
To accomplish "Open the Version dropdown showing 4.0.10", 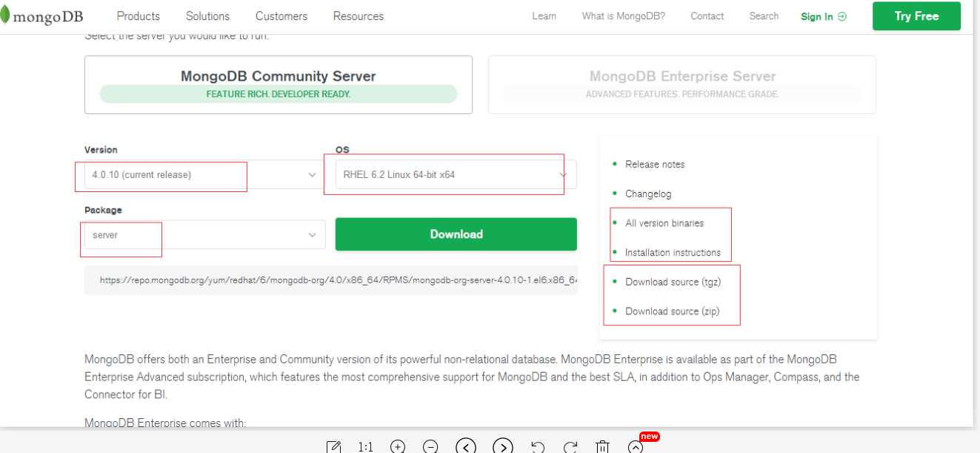I will coord(204,175).
